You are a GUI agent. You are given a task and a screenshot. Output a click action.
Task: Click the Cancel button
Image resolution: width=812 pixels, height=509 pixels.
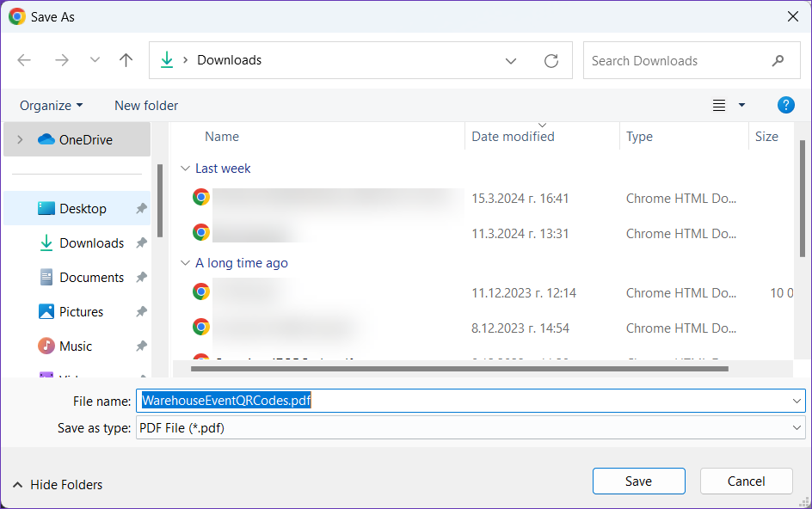point(746,481)
